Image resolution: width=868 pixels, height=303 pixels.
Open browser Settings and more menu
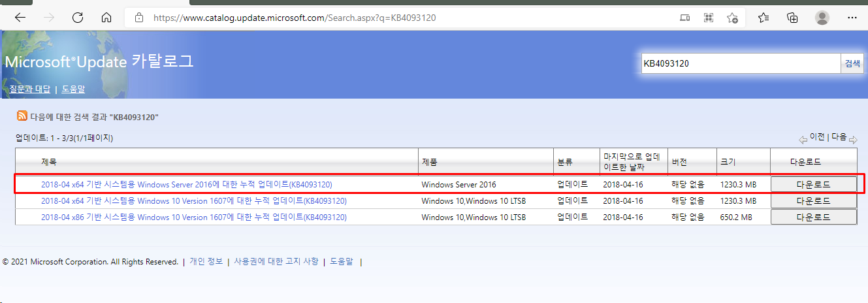pos(852,18)
